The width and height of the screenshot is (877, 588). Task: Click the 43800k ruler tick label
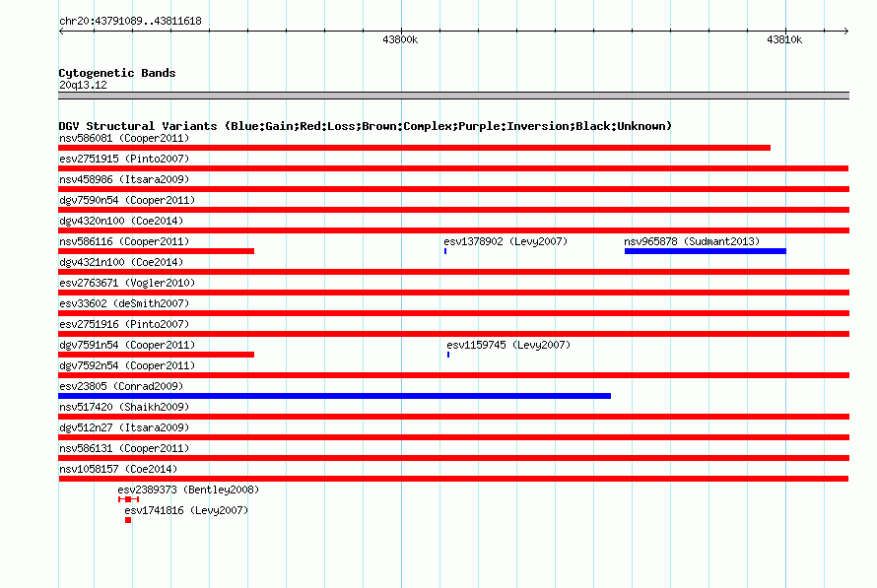pos(400,39)
